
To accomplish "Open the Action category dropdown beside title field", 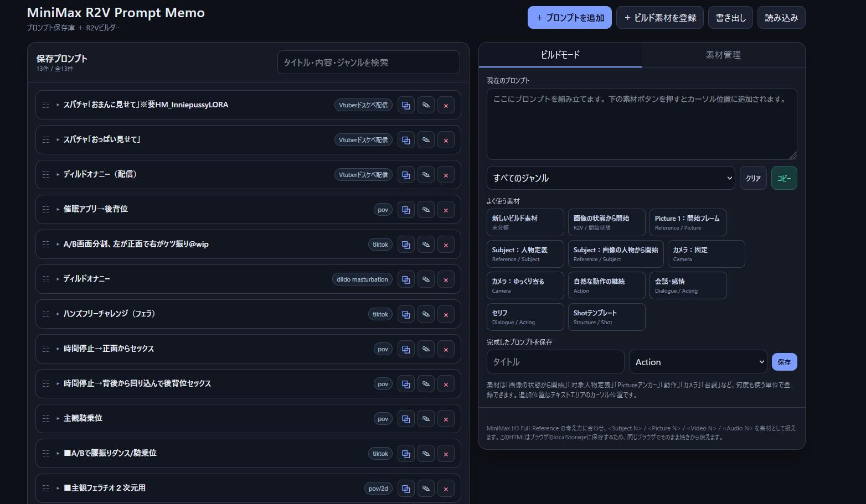I will [x=698, y=362].
